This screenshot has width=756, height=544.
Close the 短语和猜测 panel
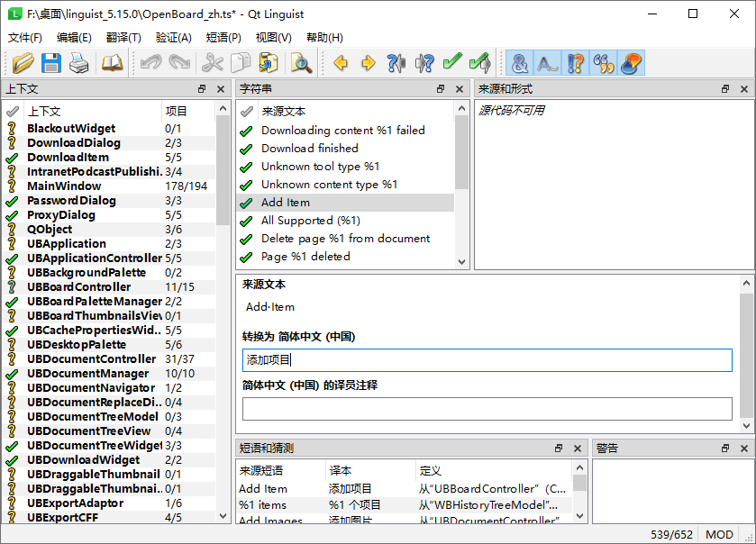point(578,449)
